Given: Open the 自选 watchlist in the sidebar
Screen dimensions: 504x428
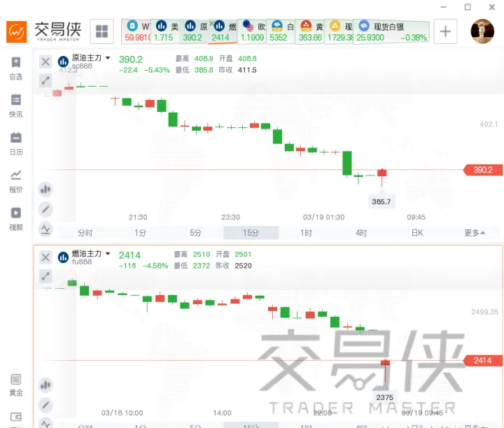Looking at the screenshot, I should [15, 68].
